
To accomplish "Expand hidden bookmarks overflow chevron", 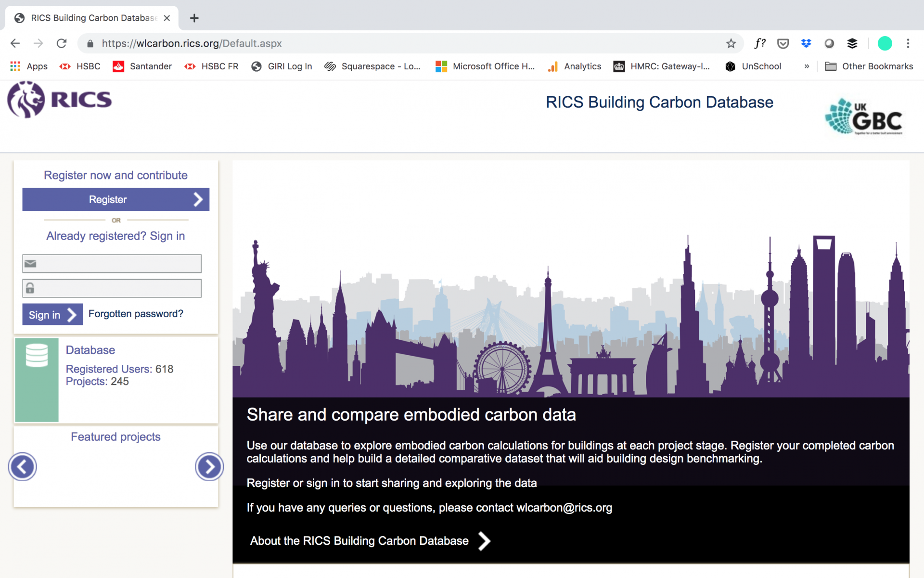I will (x=807, y=66).
